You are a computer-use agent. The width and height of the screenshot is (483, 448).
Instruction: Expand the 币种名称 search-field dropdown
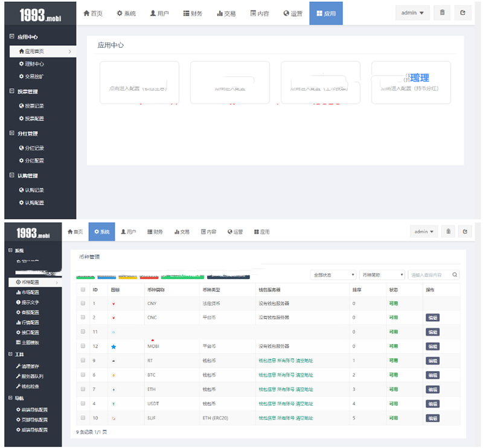[x=382, y=275]
